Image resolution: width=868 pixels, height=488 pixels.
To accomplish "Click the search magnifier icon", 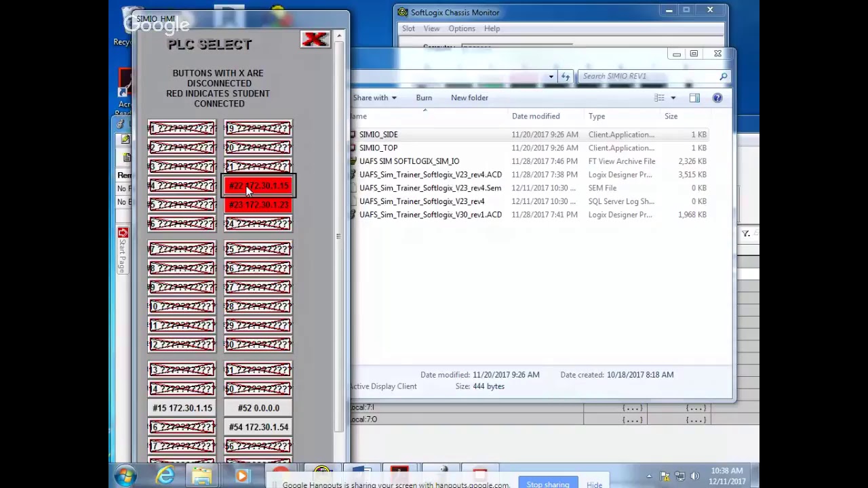I will point(724,77).
